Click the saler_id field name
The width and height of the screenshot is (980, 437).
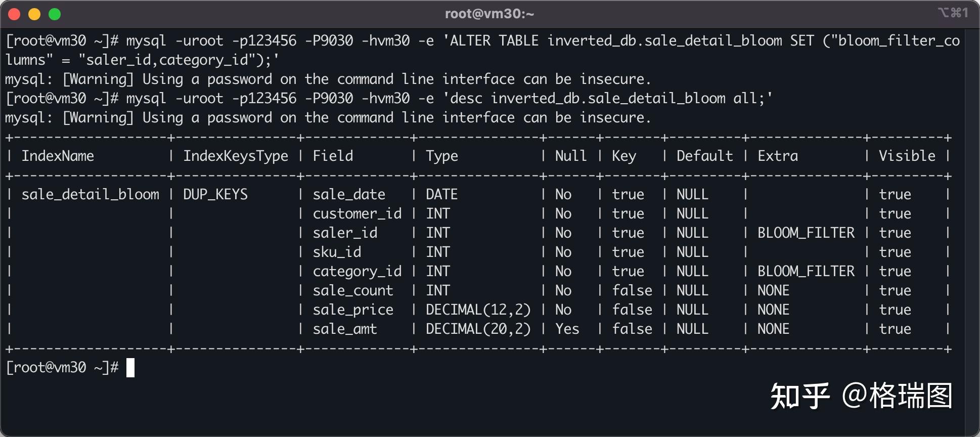[345, 233]
